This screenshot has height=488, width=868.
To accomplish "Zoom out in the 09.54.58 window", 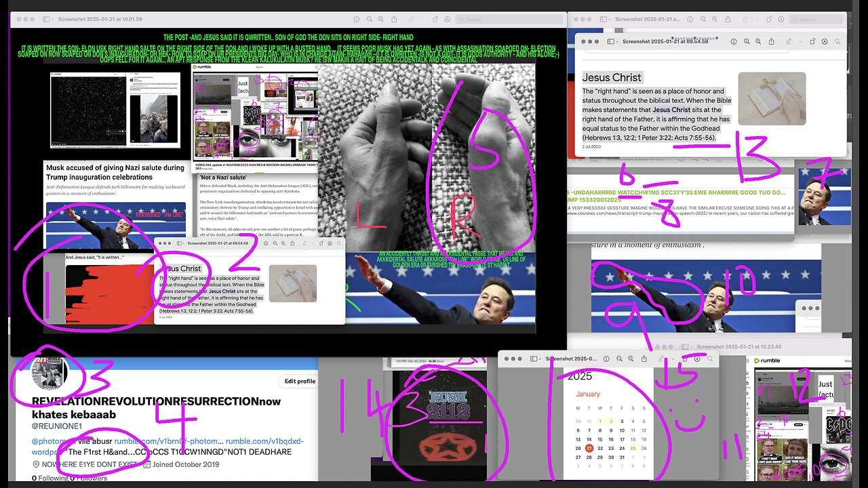I will 747,41.
